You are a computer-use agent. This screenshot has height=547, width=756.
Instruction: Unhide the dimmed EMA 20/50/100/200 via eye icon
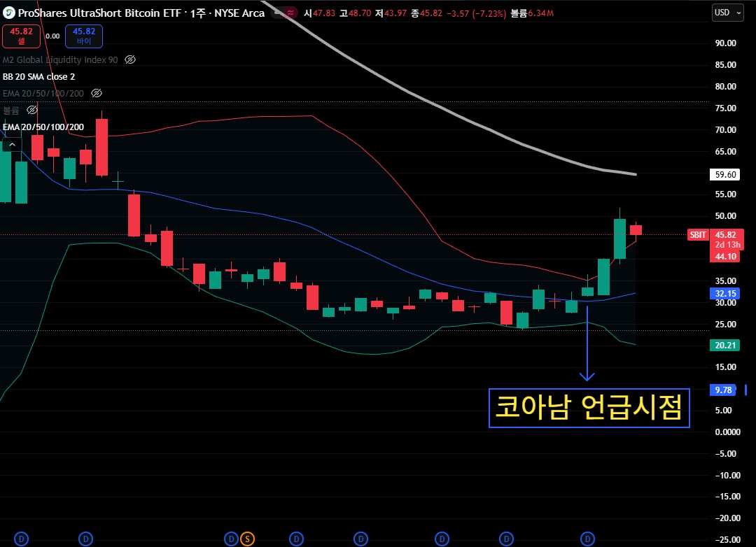click(x=97, y=93)
